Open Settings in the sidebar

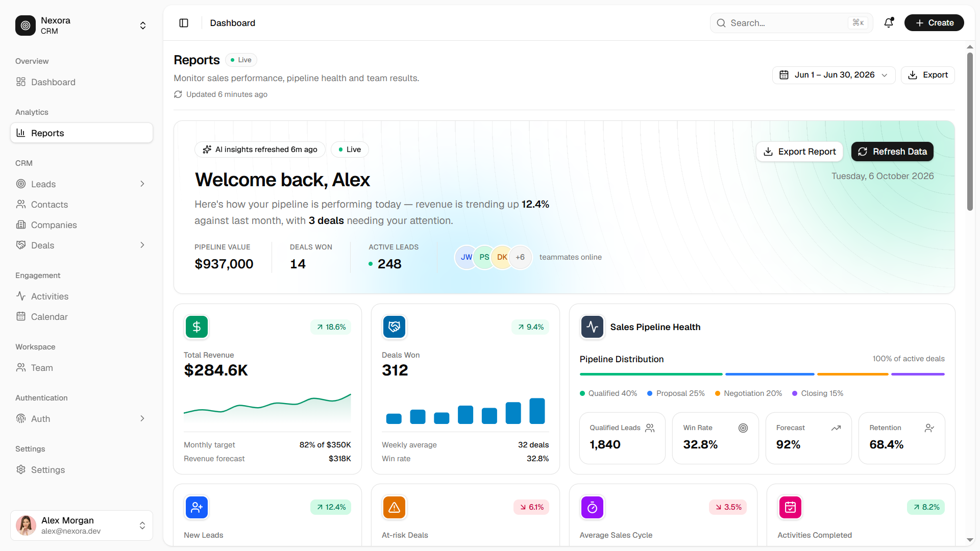click(x=82, y=470)
